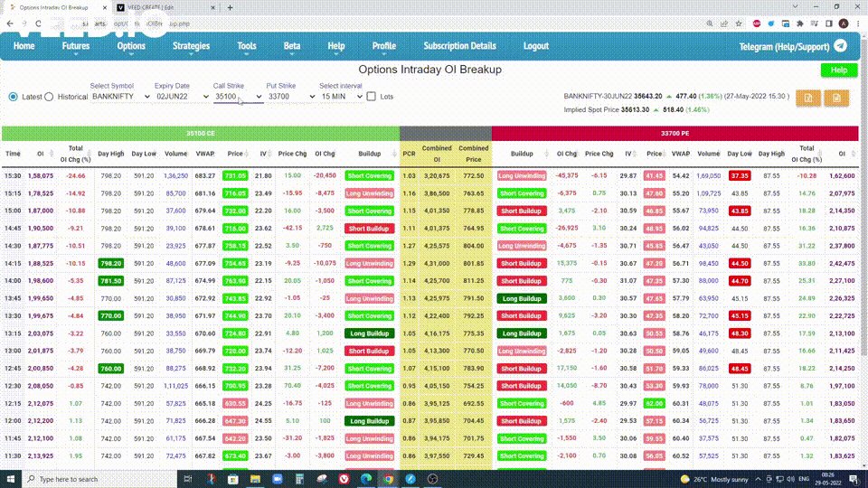
Task: Open the Put Strike 33700 dropdown
Action: (x=291, y=97)
